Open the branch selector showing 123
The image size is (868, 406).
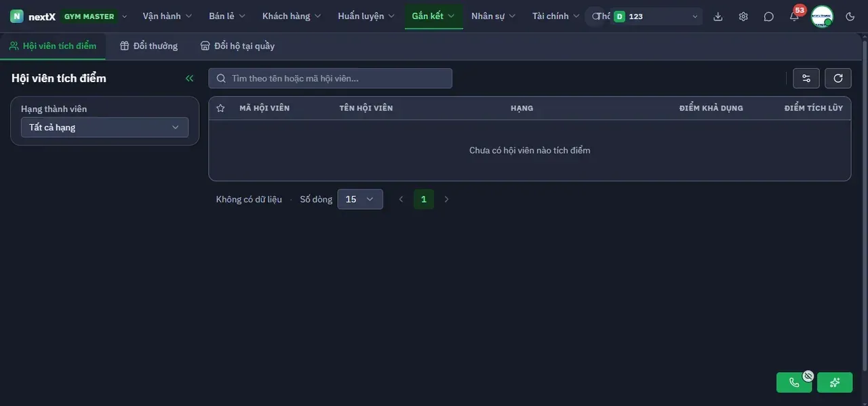point(656,16)
